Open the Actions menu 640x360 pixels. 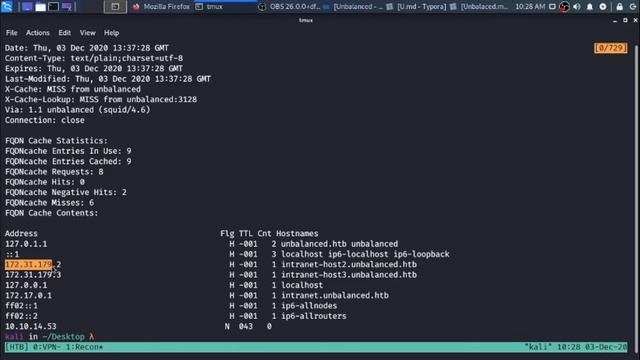[38, 33]
